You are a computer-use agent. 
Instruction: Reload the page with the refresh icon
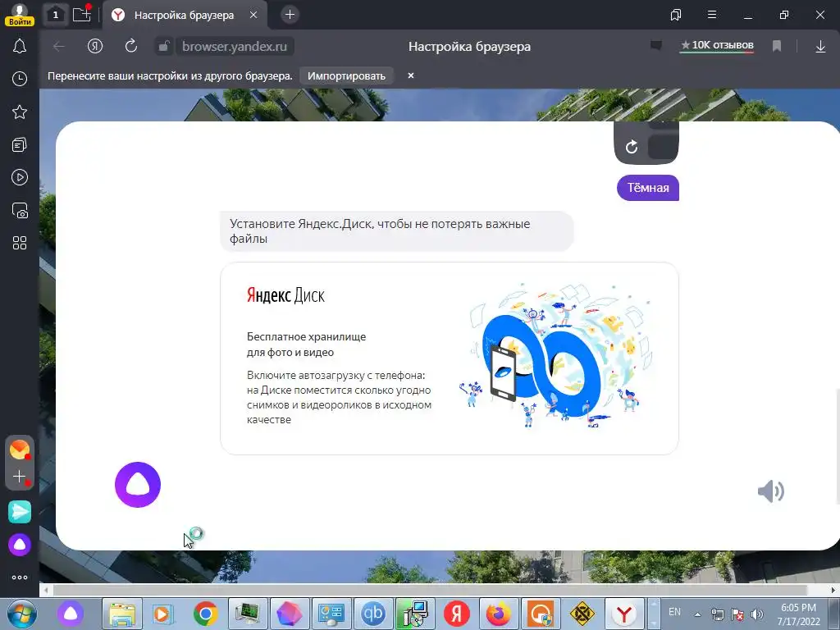click(x=130, y=46)
